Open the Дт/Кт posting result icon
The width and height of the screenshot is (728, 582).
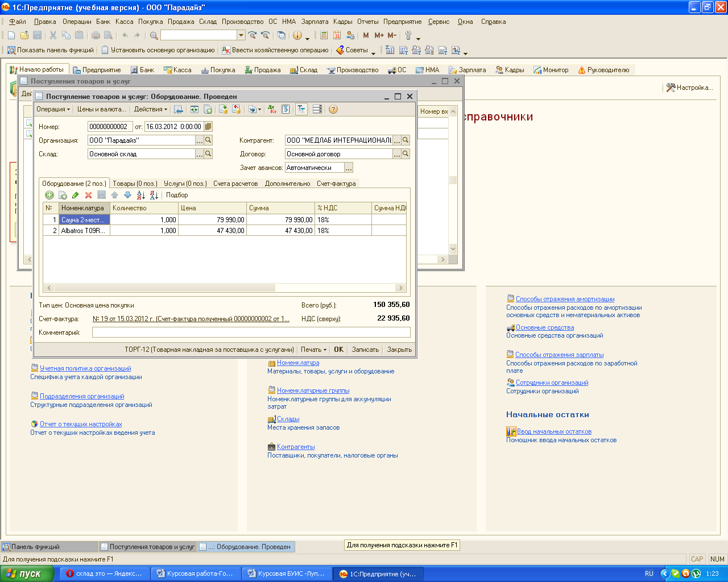pyautogui.click(x=272, y=109)
